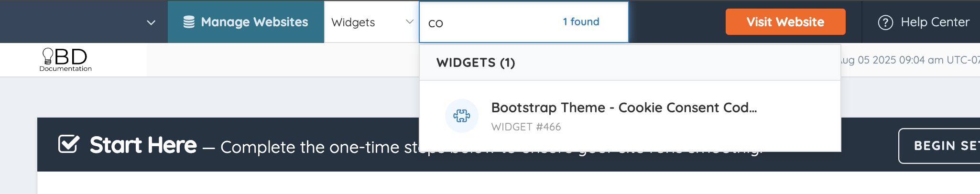Click the puzzle piece widget icon
The height and width of the screenshot is (194, 980).
pyautogui.click(x=462, y=116)
